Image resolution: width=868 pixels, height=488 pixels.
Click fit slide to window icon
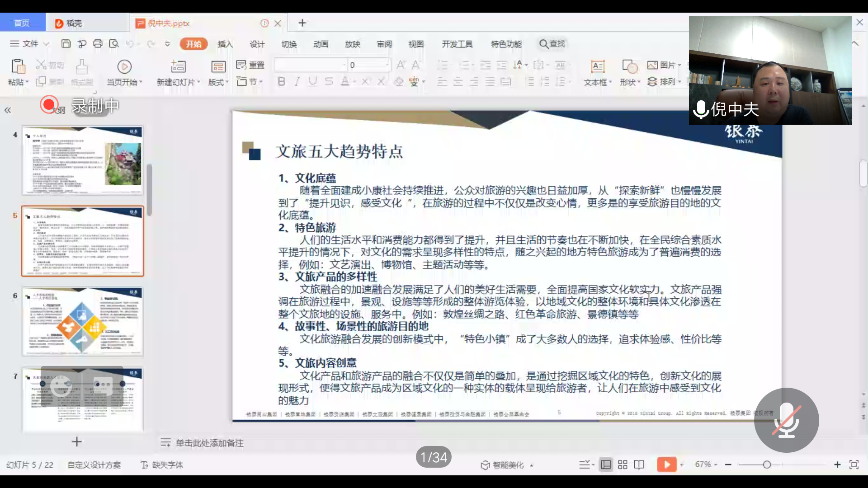click(x=854, y=465)
